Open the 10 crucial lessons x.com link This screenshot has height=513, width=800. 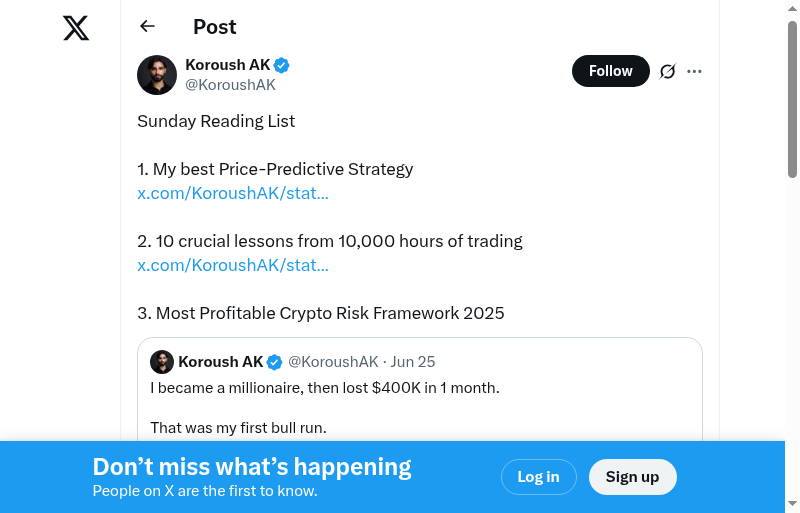coord(233,265)
